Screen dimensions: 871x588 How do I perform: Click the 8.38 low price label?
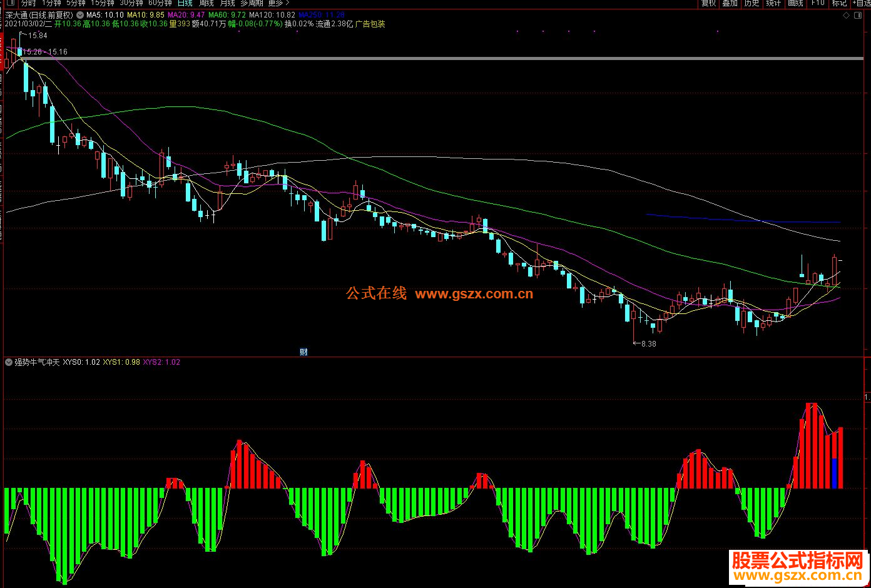[649, 343]
